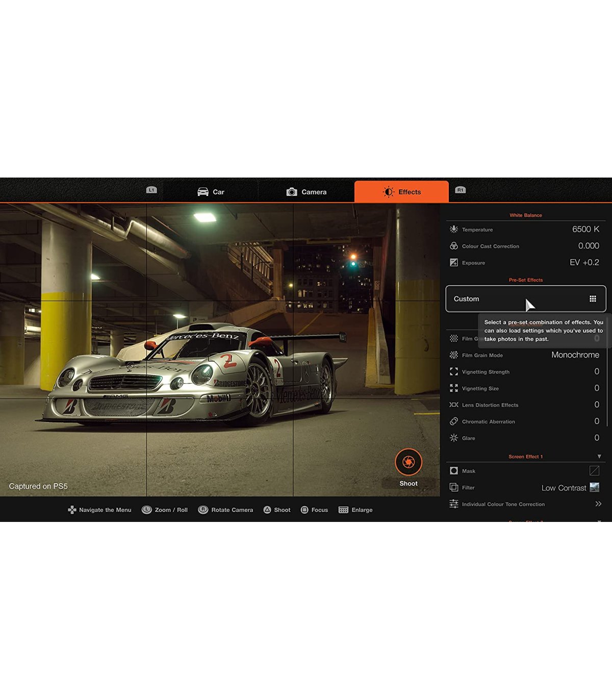The image size is (612, 700).
Task: Toggle the empty Mask selection box
Action: [x=595, y=470]
